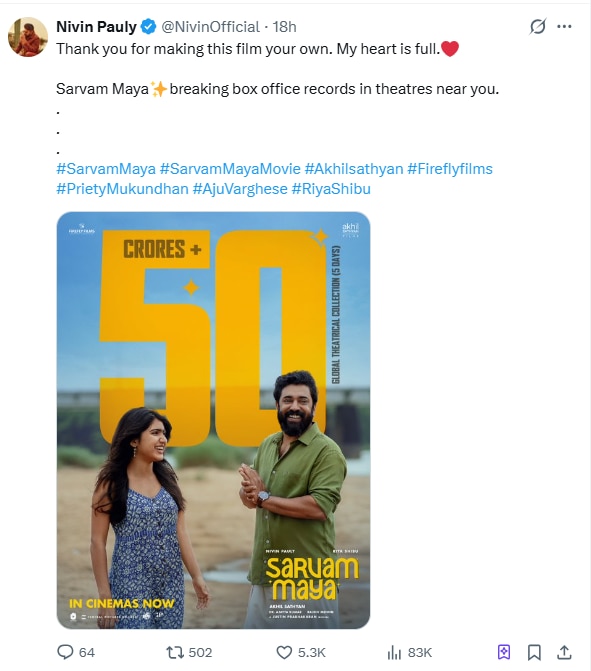Click the 18h timestamp of the post
This screenshot has height=671, width=591.
(x=284, y=27)
